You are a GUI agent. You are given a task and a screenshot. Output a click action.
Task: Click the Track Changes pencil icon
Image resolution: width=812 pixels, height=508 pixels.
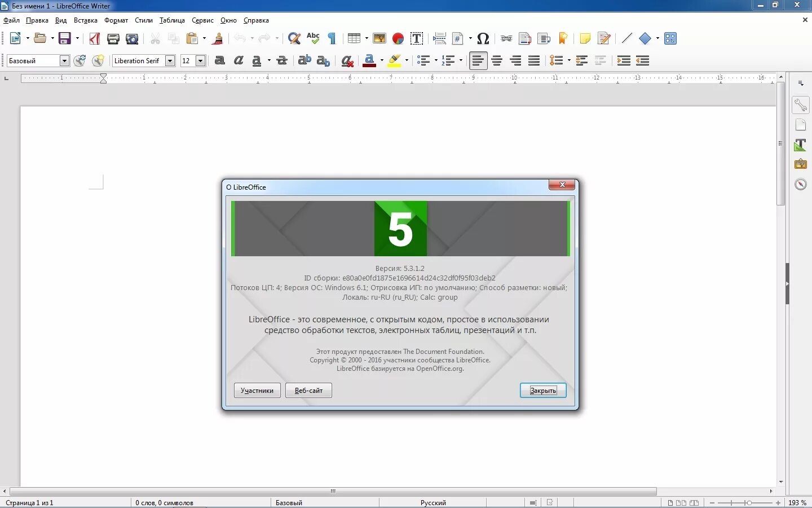(x=604, y=38)
